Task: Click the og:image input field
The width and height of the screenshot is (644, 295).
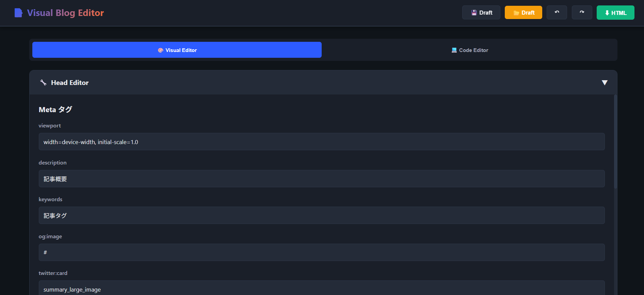Action: (321, 253)
